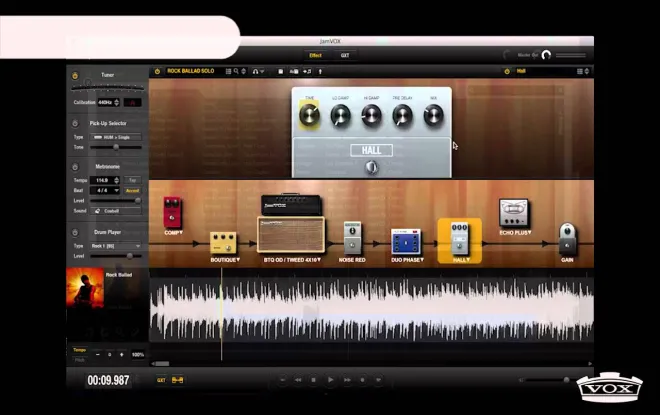Select the COMP compressor pedal
The width and height of the screenshot is (660, 415).
(172, 213)
